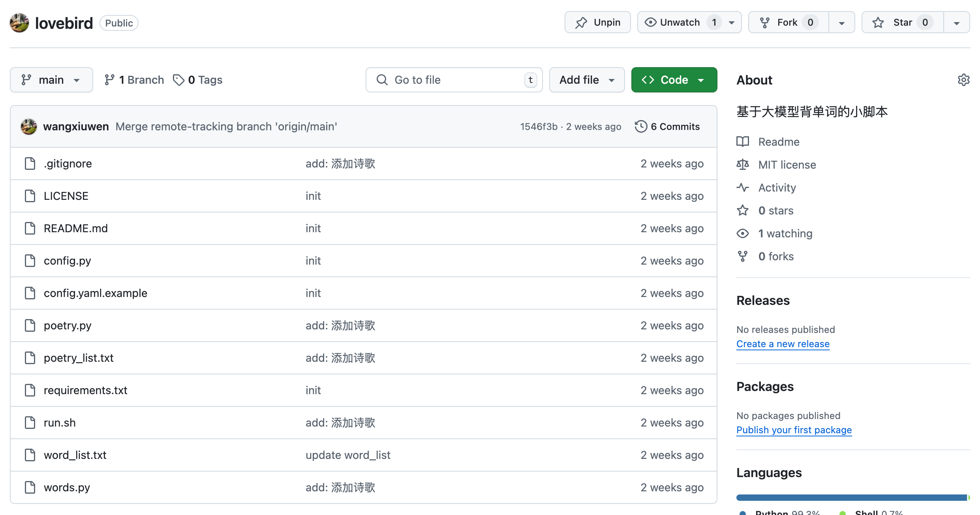Expand the Add file dropdown

[587, 80]
